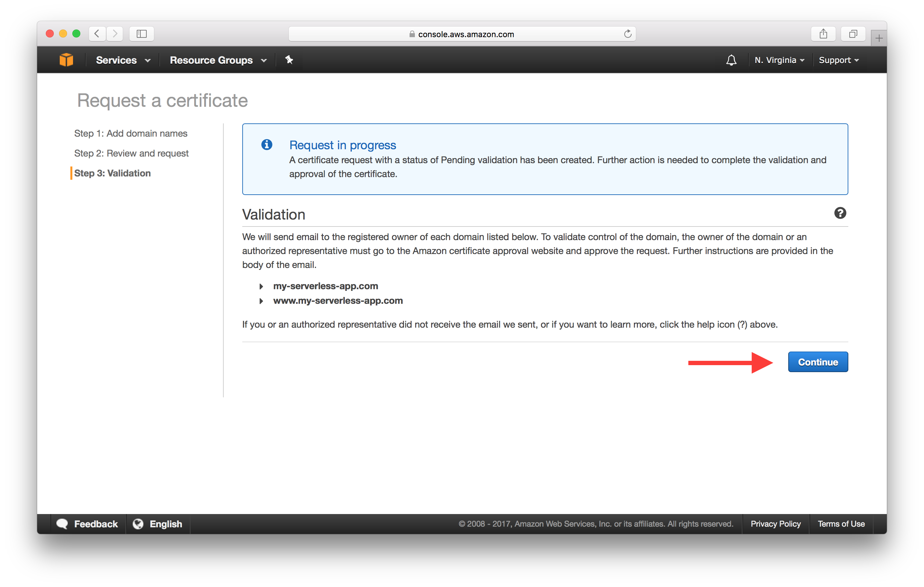
Task: Click the pushpin shortcut icon
Action: [289, 60]
